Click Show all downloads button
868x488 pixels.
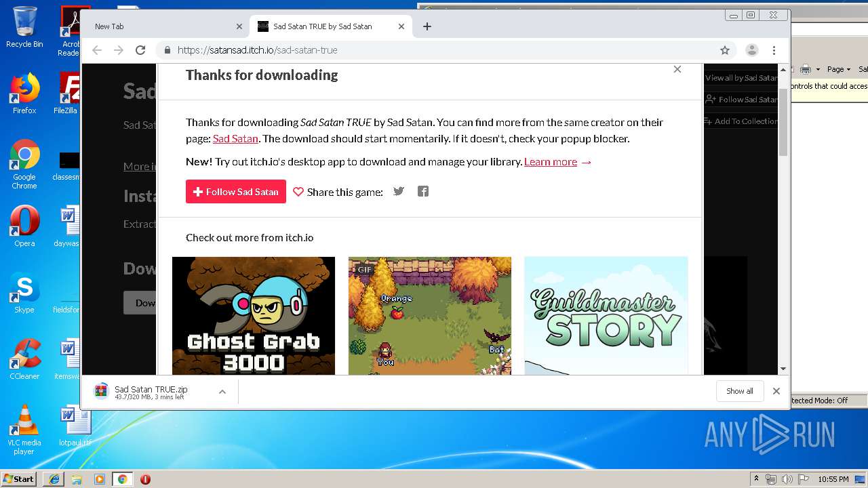point(740,391)
